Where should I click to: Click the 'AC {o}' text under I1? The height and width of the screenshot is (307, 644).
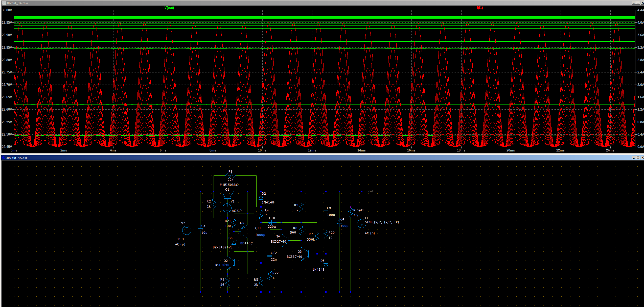point(370,233)
